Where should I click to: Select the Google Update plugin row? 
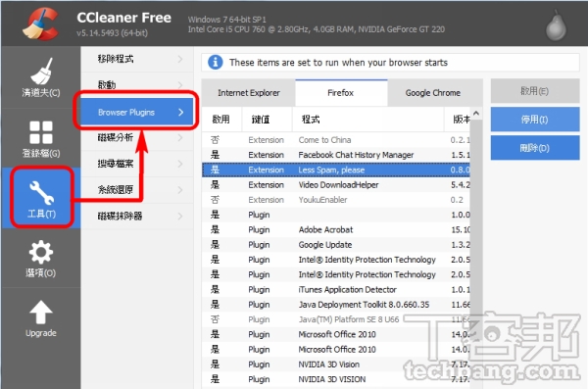[336, 245]
